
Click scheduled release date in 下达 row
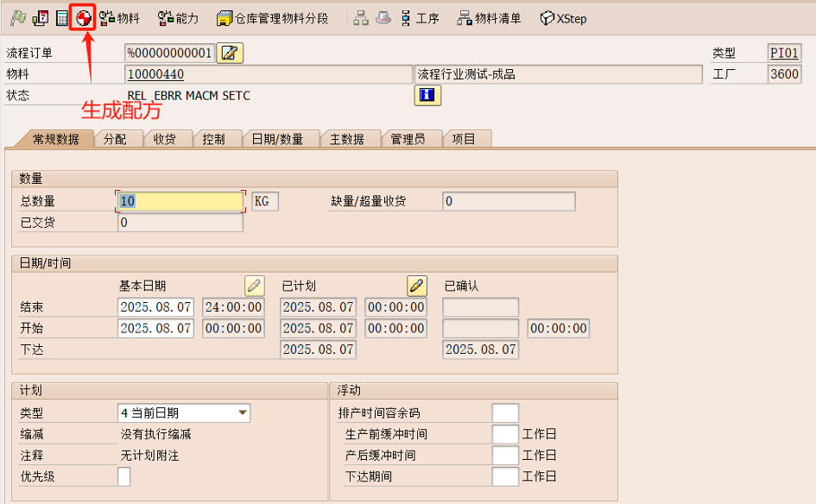(318, 350)
